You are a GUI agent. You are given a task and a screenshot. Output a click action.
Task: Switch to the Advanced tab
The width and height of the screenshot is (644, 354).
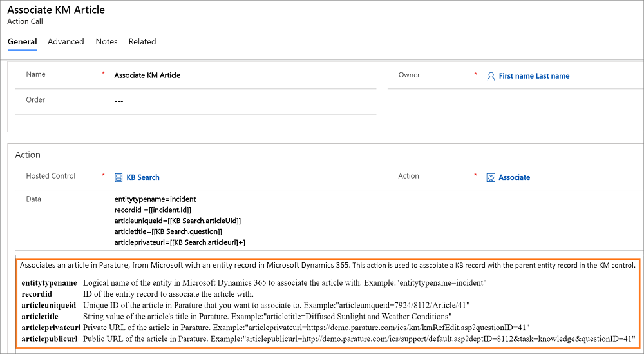pyautogui.click(x=66, y=41)
